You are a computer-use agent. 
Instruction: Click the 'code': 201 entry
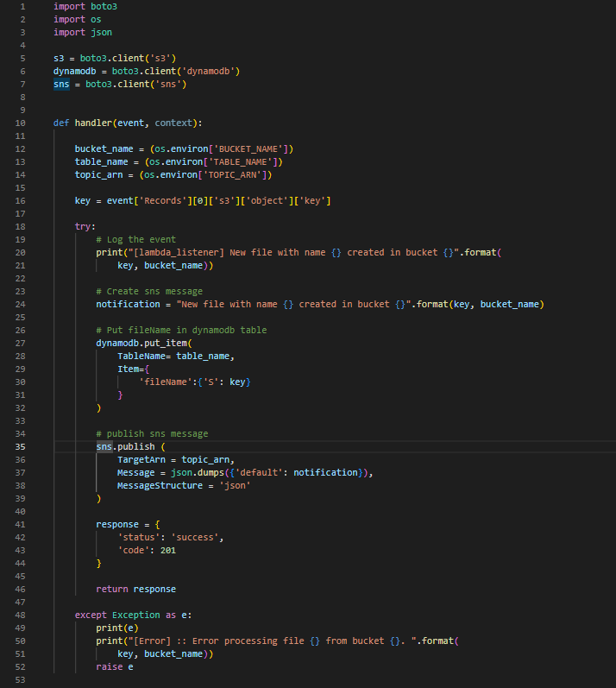click(147, 550)
